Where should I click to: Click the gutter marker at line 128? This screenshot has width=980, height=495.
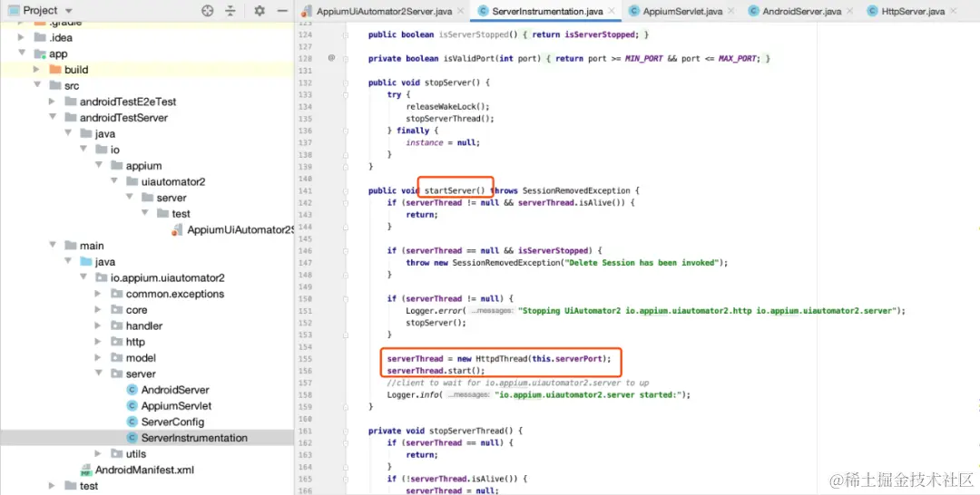click(x=331, y=58)
